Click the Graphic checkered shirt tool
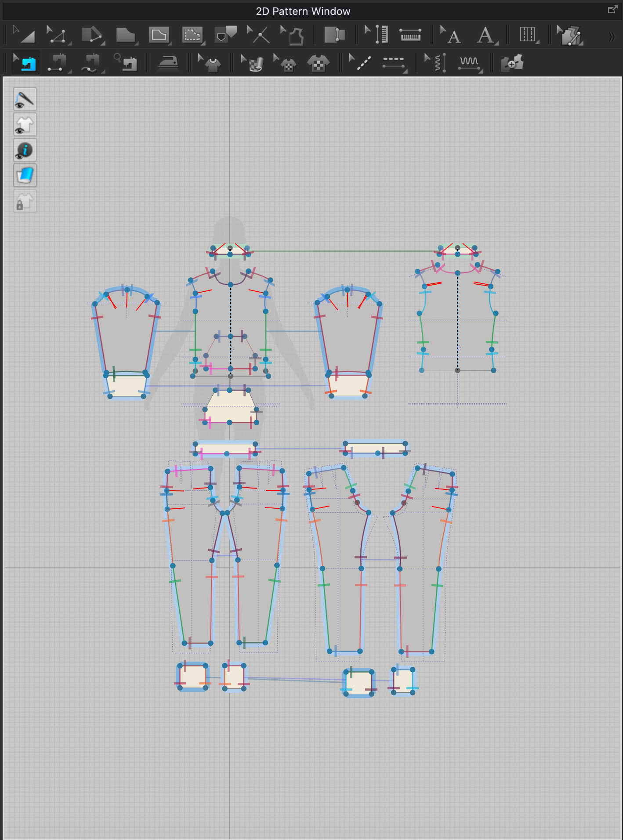 pyautogui.click(x=319, y=63)
